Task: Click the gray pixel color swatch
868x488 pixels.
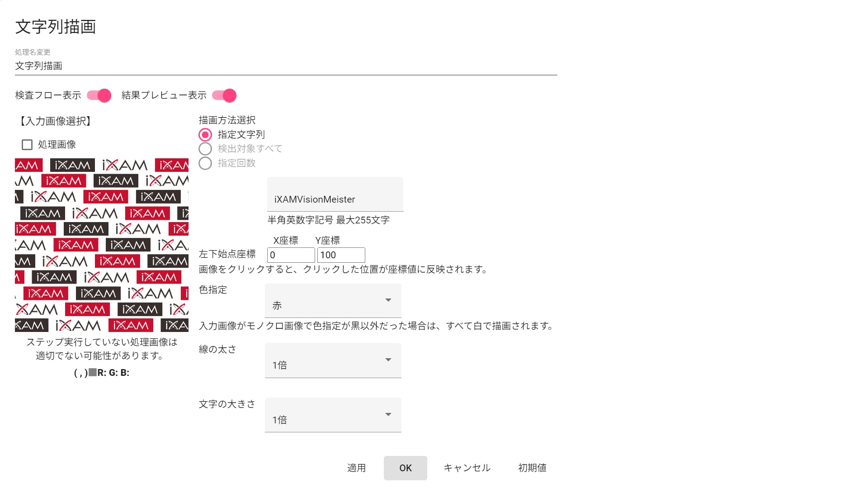Action: click(x=93, y=373)
